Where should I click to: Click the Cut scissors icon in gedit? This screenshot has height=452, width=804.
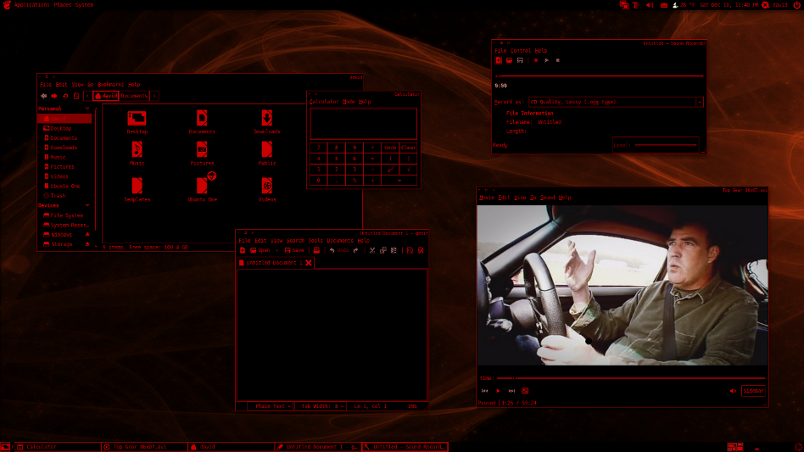(x=372, y=251)
